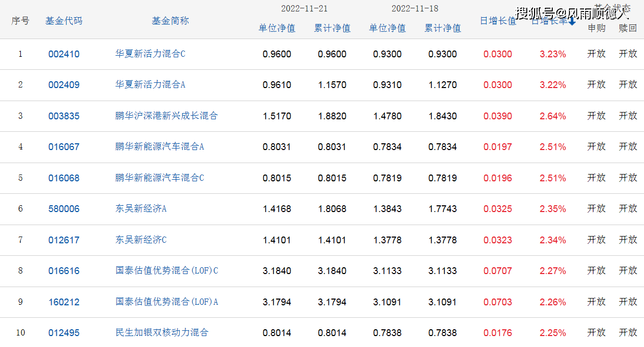Viewport: 644px width, 347px height.
Task: Click the 2022-11-18 date header
Action: [x=415, y=9]
